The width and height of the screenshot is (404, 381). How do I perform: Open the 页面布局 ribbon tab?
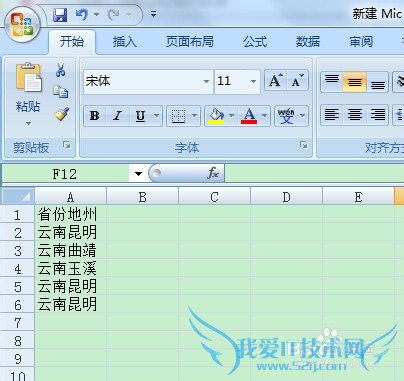(x=190, y=42)
